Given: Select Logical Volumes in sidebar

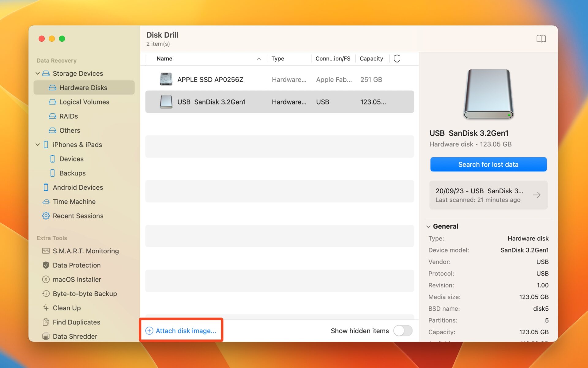Looking at the screenshot, I should pos(84,102).
